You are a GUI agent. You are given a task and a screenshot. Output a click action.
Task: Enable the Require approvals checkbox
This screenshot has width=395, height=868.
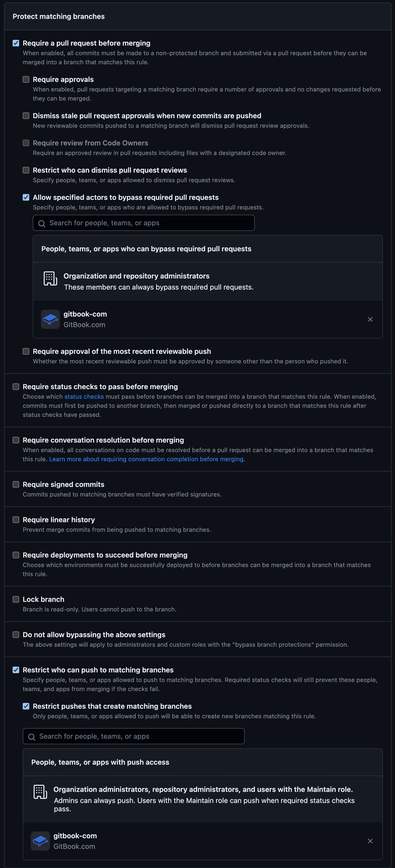click(x=26, y=80)
